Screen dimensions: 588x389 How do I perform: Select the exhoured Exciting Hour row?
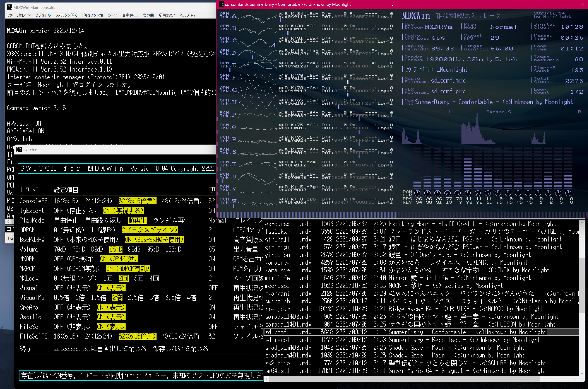(421, 224)
